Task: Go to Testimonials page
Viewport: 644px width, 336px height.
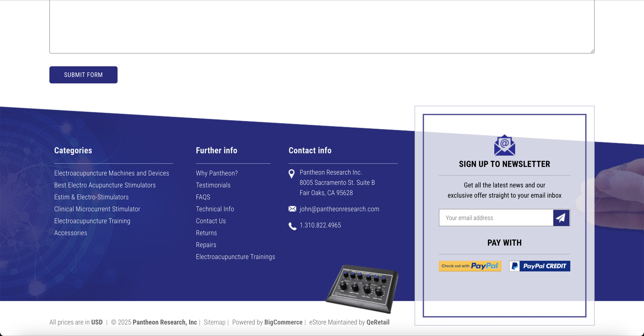Action: 213,185
